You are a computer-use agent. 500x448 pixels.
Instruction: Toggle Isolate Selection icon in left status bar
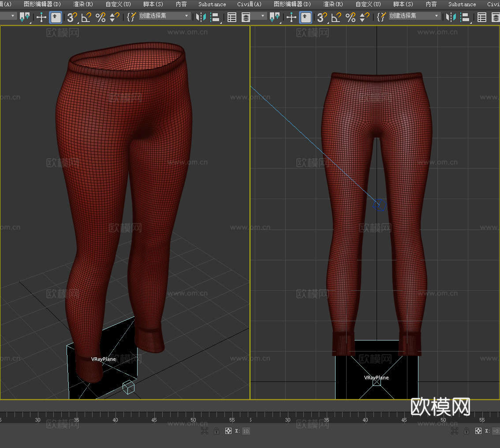[x=205, y=431]
